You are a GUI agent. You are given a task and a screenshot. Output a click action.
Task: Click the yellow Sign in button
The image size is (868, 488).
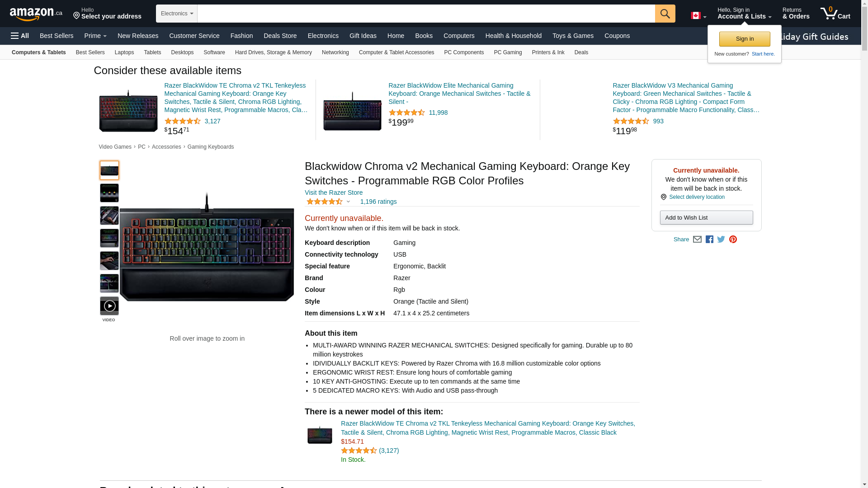pos(745,39)
